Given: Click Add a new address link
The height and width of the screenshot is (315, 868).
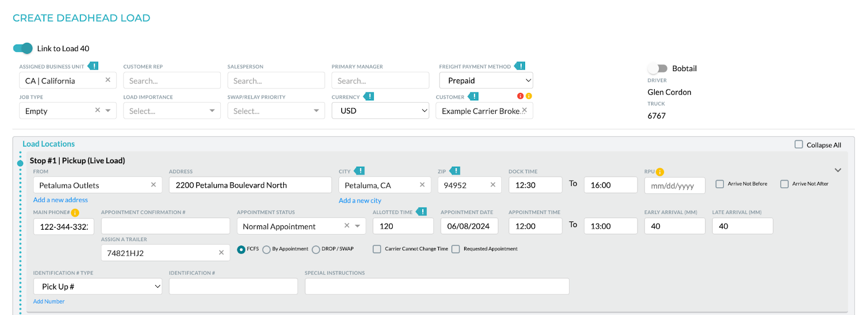Looking at the screenshot, I should click(x=60, y=200).
